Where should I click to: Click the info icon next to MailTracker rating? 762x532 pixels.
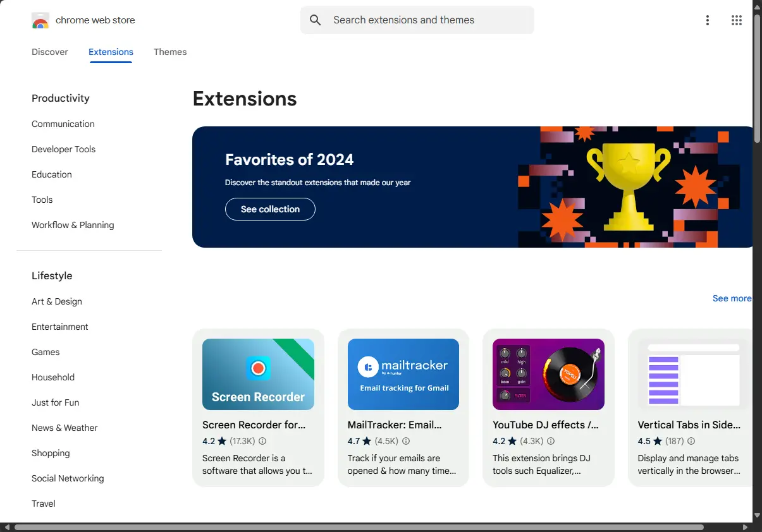coord(406,441)
